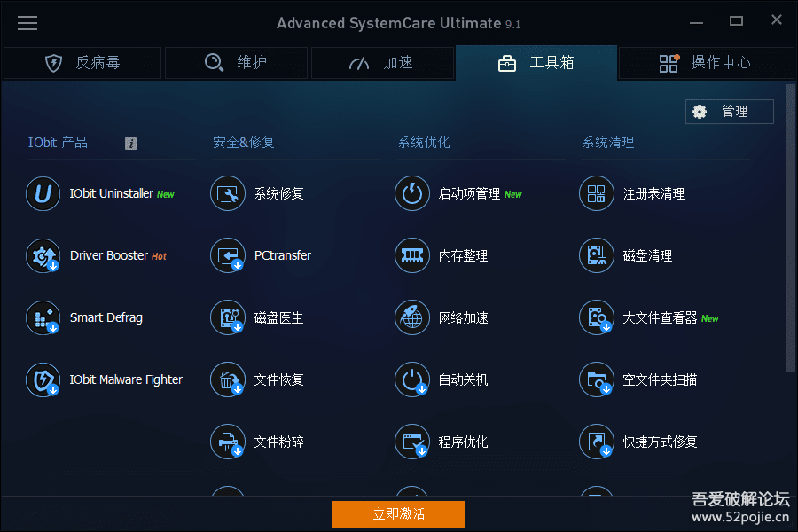
Task: Click 自动关机 text label
Action: point(463,379)
